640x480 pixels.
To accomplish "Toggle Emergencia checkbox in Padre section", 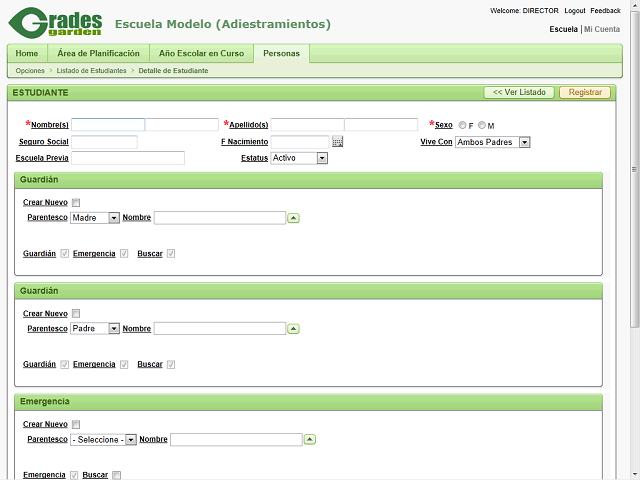I will point(124,364).
